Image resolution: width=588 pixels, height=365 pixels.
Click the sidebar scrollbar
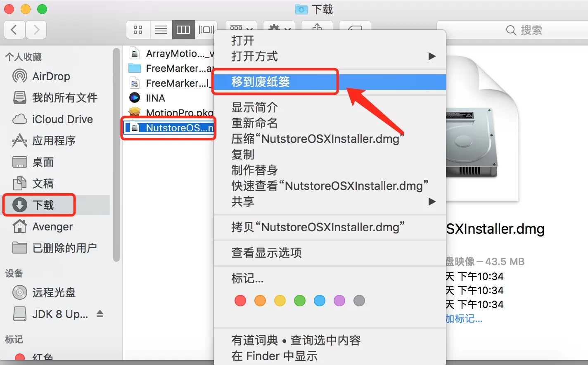116,155
